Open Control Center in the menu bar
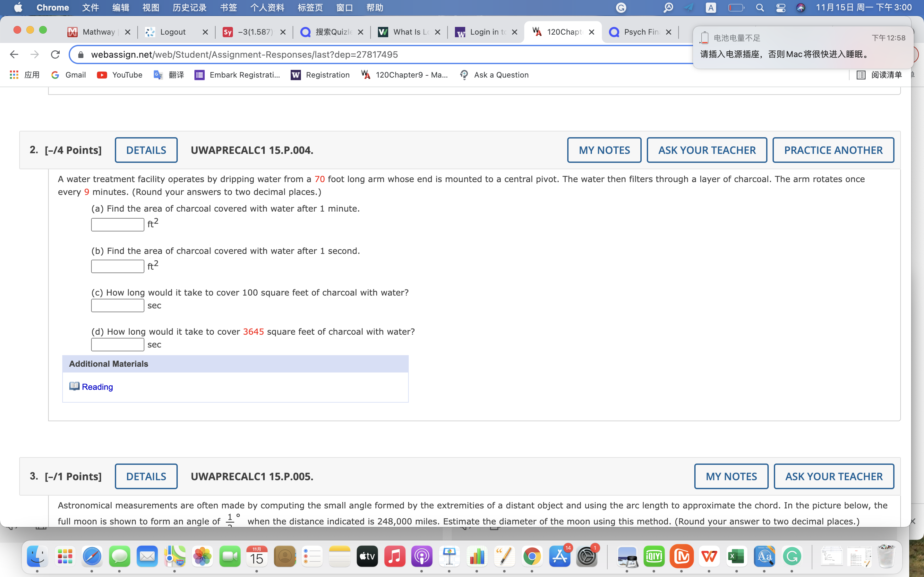Viewport: 924px width, 577px height. click(781, 8)
